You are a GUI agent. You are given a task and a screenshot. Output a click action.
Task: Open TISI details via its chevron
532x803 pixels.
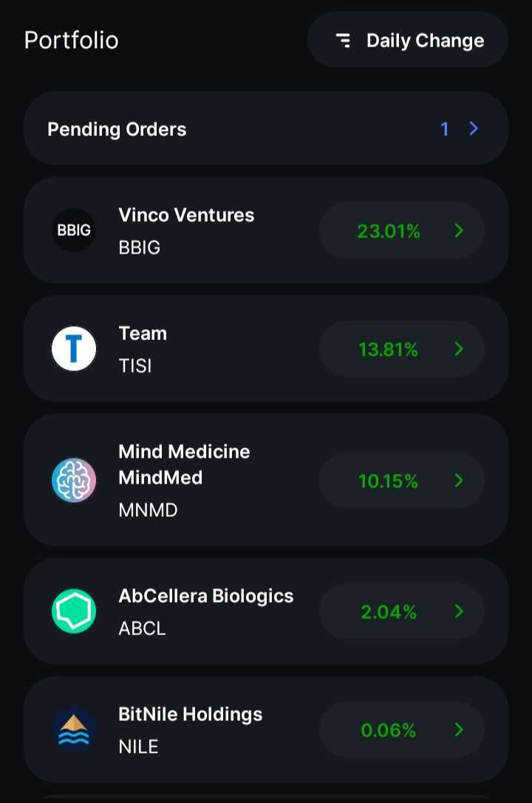(x=459, y=349)
